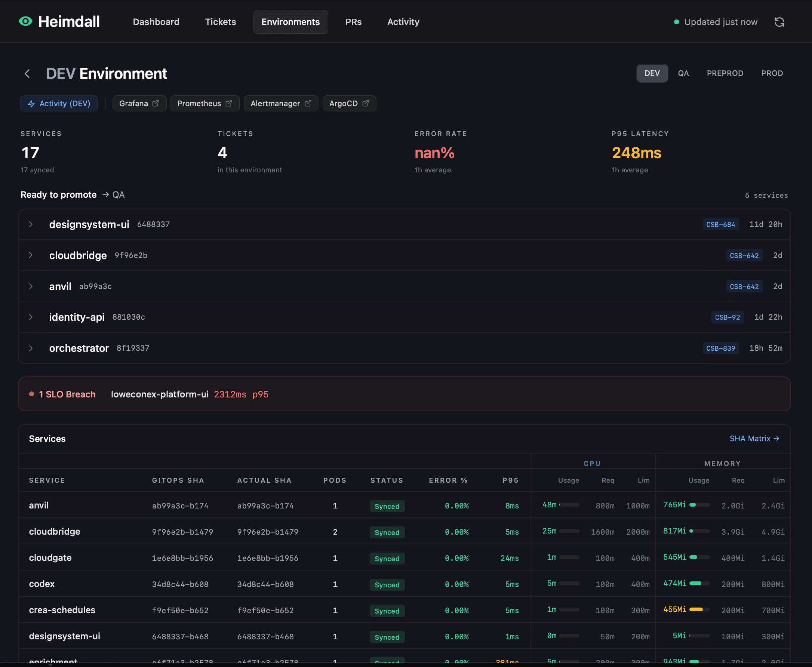Expand the anvil promote row chevron

click(x=31, y=286)
